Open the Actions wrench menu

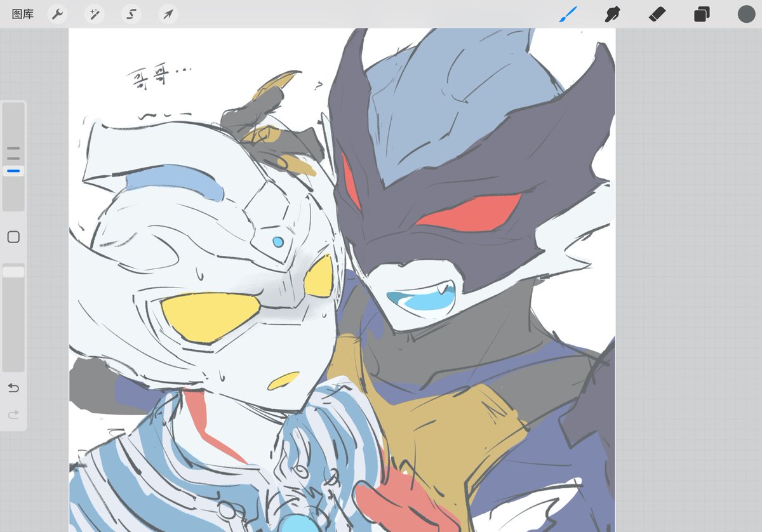58,14
